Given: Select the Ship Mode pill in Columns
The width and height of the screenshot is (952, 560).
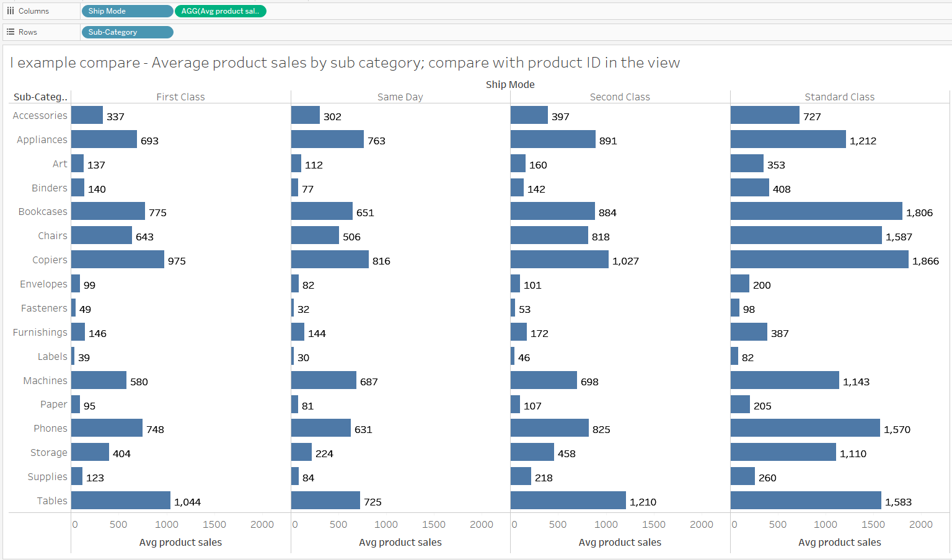Looking at the screenshot, I should 127,11.
